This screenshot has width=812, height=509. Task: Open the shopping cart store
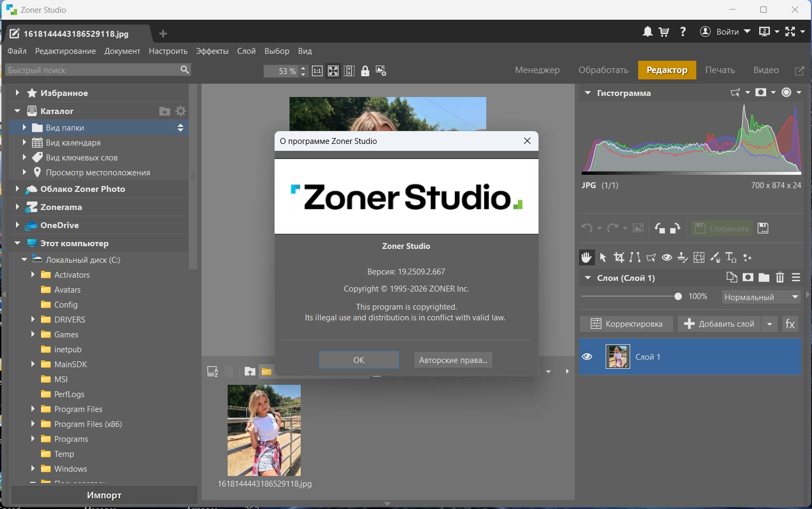(x=664, y=32)
